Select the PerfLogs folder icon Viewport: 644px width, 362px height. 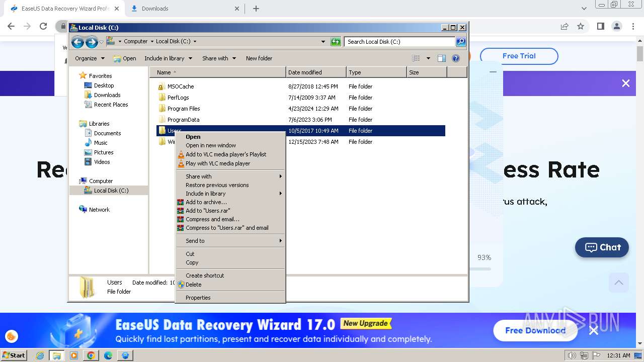click(162, 98)
